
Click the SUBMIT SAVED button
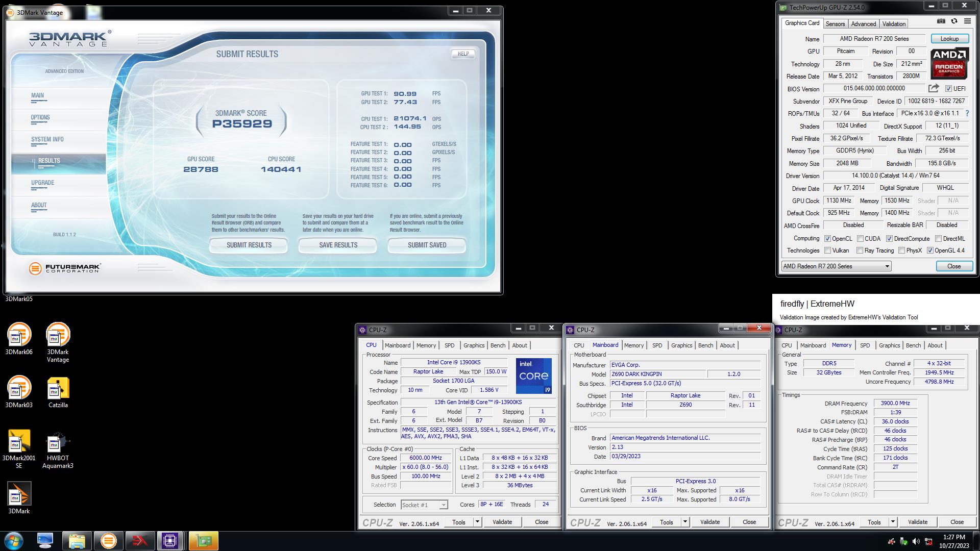[x=427, y=245]
